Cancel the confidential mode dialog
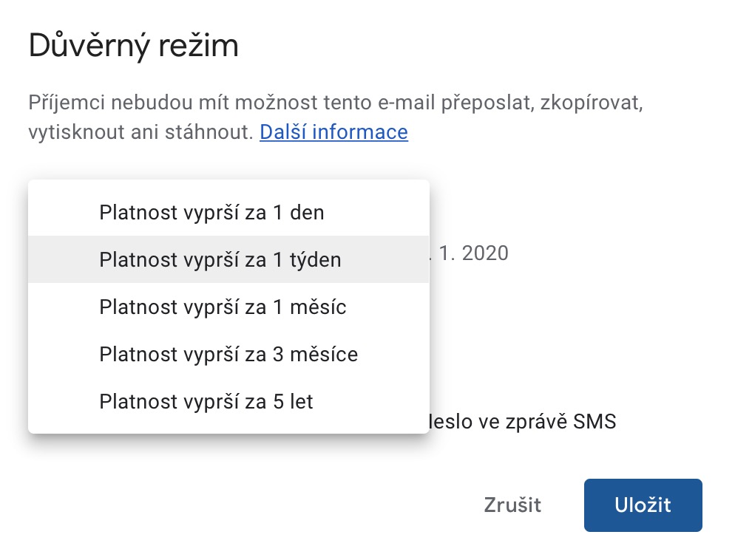 tap(512, 505)
